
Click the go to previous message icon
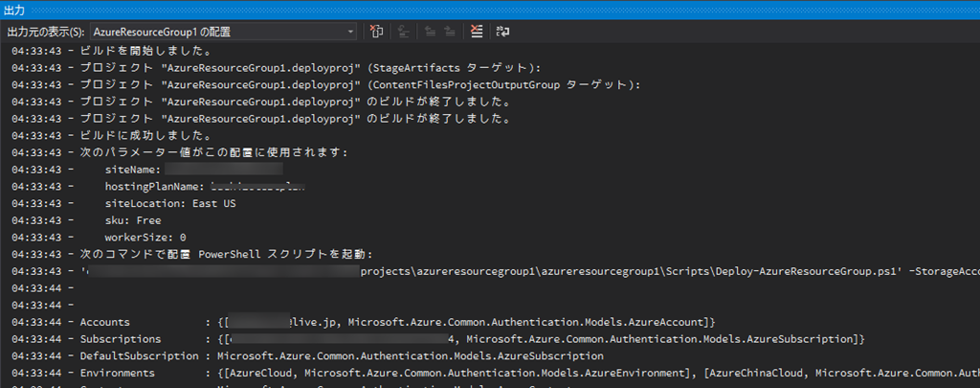point(428,32)
